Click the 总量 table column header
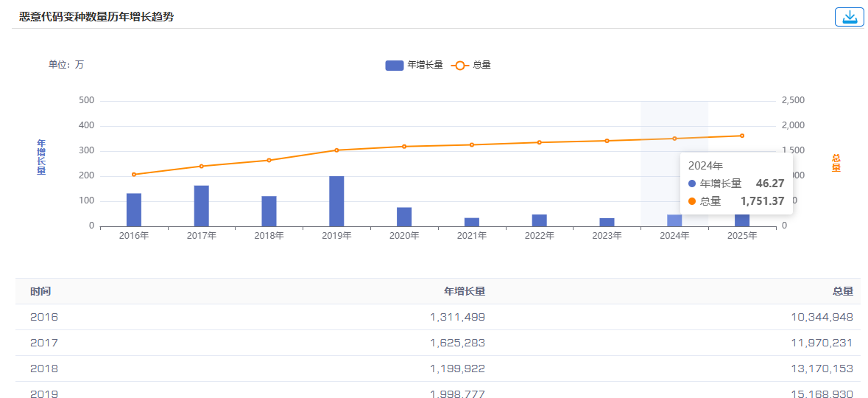Viewport: 868px width, 398px height. click(x=842, y=292)
